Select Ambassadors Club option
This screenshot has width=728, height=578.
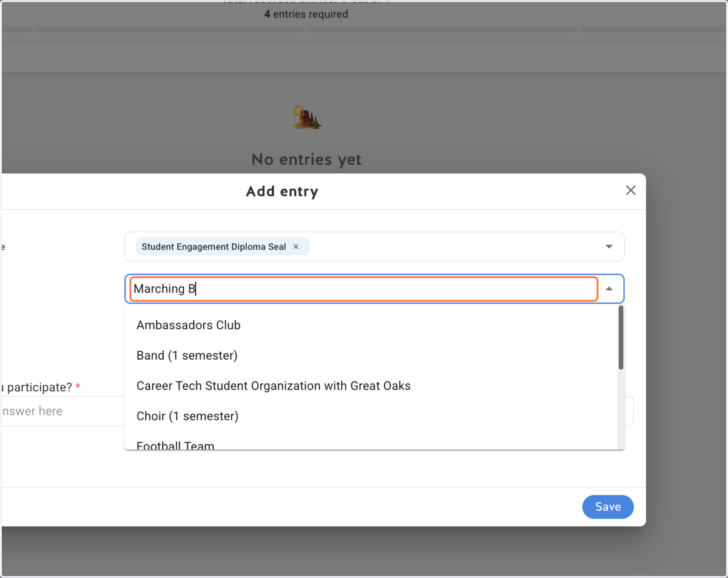(371, 325)
